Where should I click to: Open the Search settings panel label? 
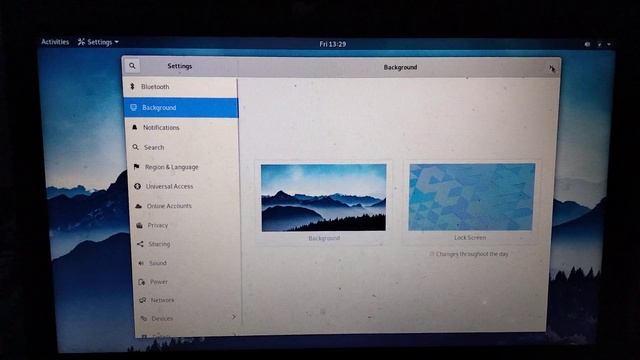pos(154,147)
